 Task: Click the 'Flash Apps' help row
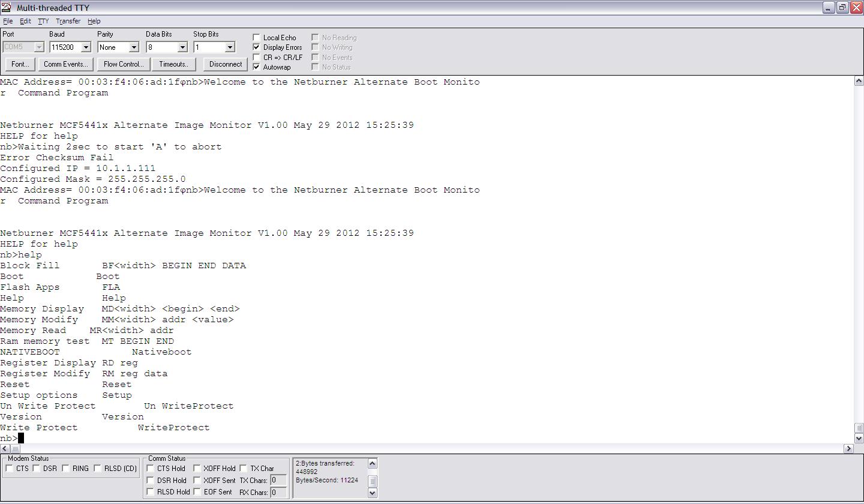(x=60, y=287)
